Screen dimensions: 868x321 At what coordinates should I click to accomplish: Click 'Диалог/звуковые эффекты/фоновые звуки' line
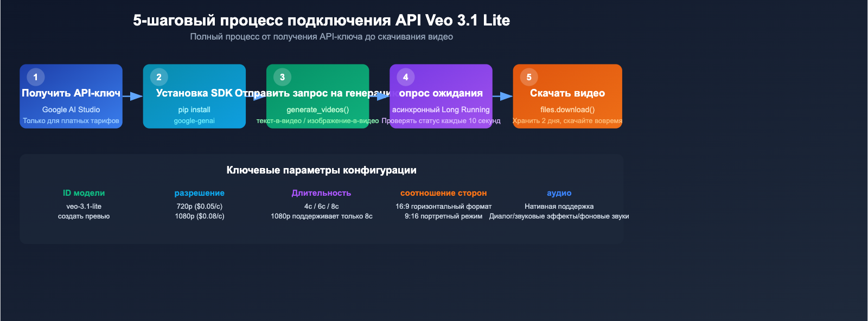(559, 216)
